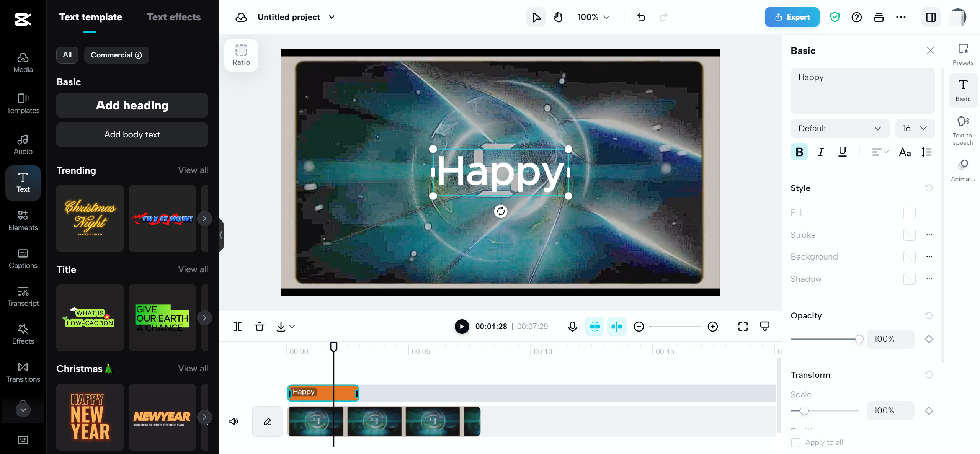
Task: Select the Happy New Year template thumbnail
Action: pyautogui.click(x=90, y=417)
